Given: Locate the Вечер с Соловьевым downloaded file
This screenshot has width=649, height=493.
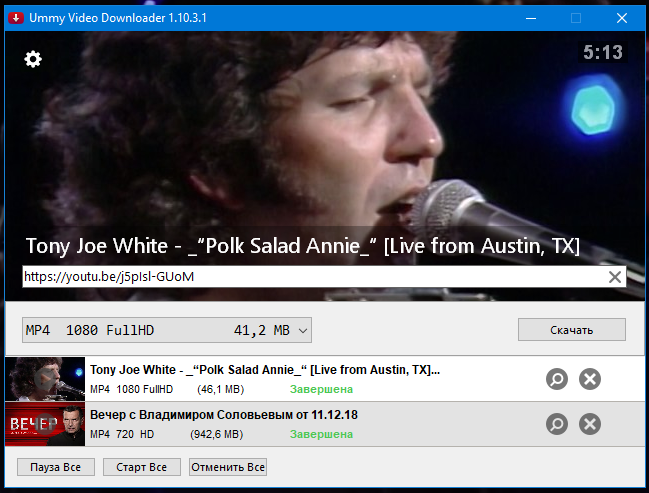Looking at the screenshot, I should click(x=557, y=424).
